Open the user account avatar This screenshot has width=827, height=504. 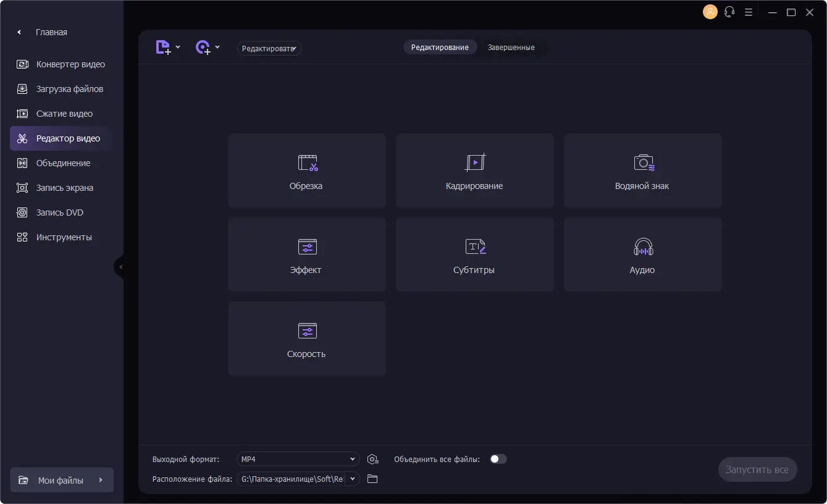point(710,12)
